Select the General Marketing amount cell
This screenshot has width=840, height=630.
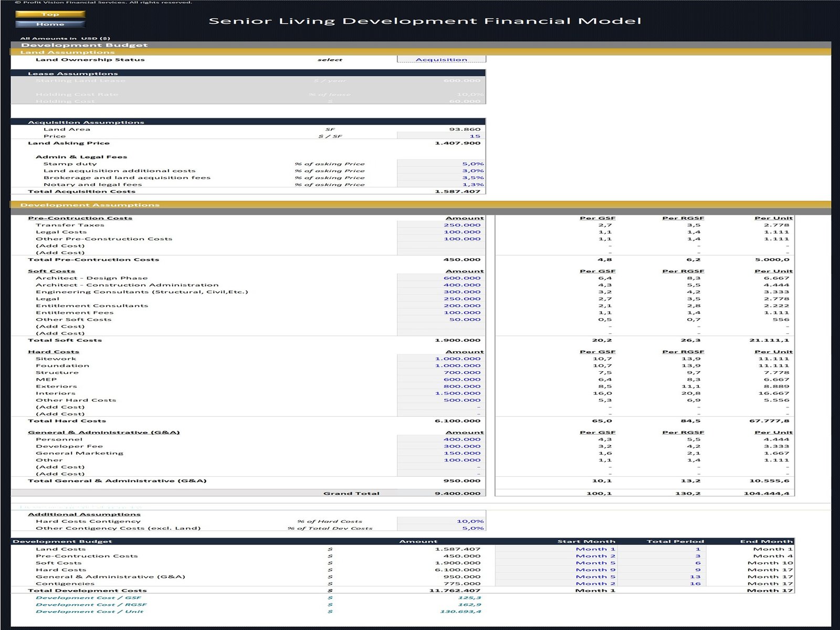[441, 453]
